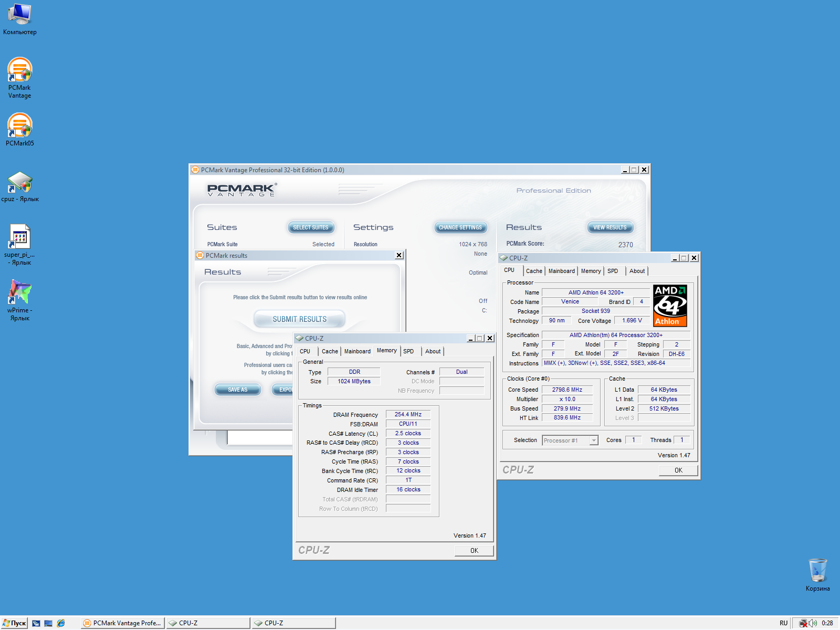Click SAVE AS button in PCMark results
The width and height of the screenshot is (840, 630).
tap(238, 390)
